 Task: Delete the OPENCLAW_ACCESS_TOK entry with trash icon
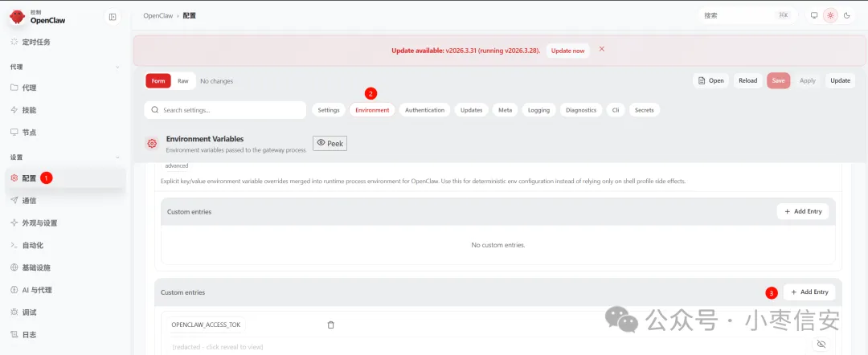pos(331,325)
